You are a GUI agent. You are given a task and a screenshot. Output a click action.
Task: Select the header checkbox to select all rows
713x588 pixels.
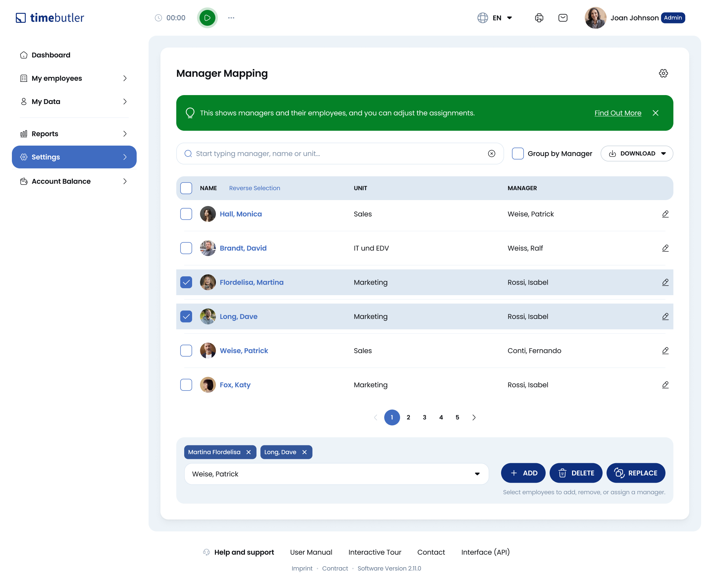click(x=186, y=188)
